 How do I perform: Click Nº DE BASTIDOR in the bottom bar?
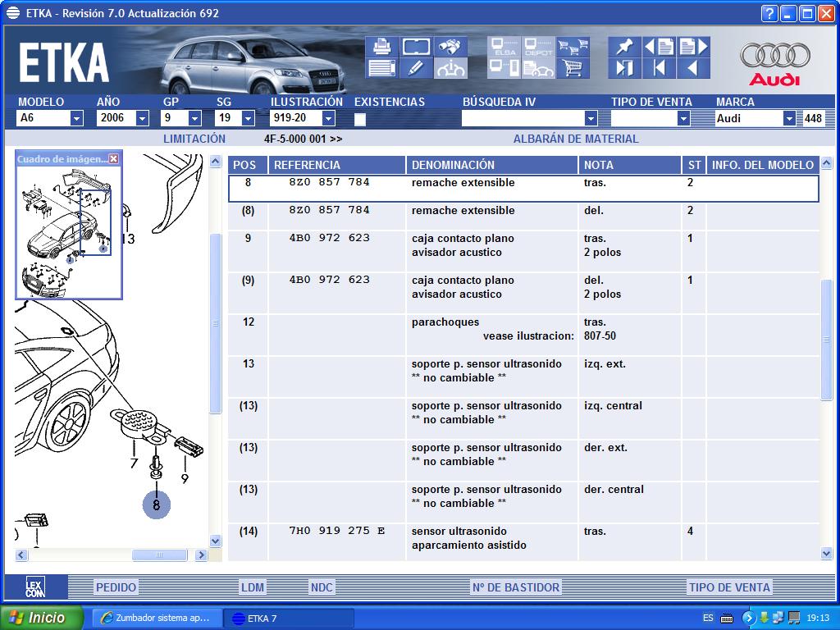tap(516, 587)
